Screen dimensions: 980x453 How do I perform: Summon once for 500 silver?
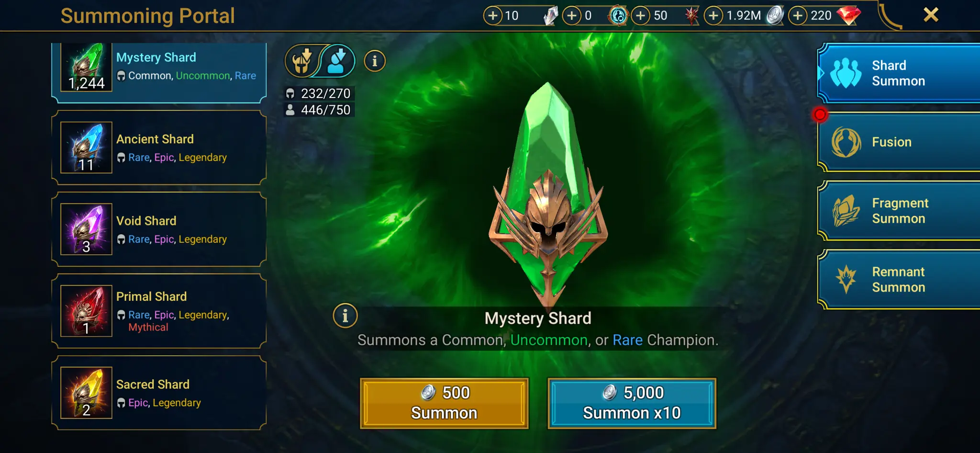tap(444, 403)
